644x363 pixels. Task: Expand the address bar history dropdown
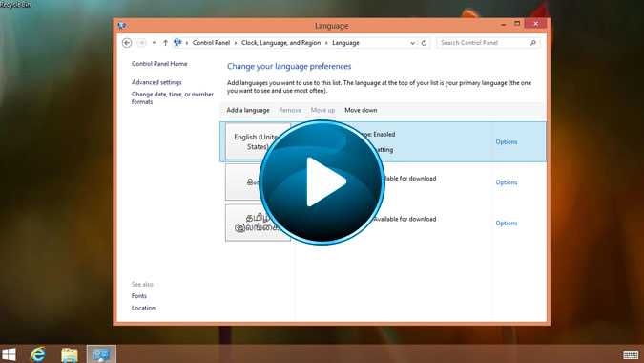click(x=412, y=43)
